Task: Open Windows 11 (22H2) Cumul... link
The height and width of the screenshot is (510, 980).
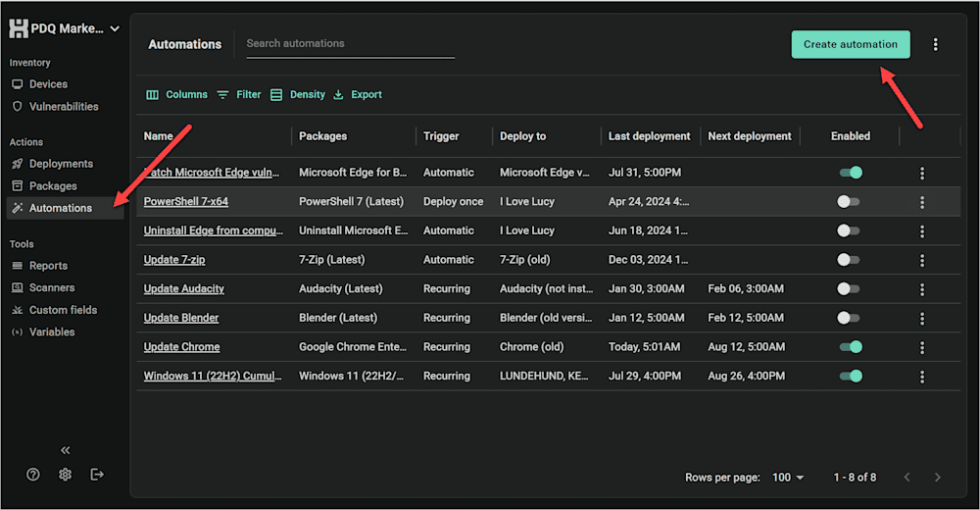Action: point(213,376)
